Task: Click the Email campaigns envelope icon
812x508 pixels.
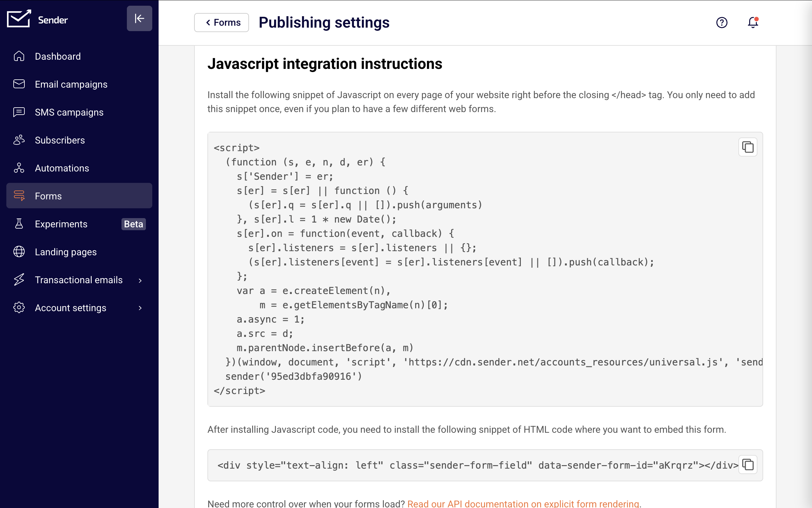Action: click(x=19, y=84)
